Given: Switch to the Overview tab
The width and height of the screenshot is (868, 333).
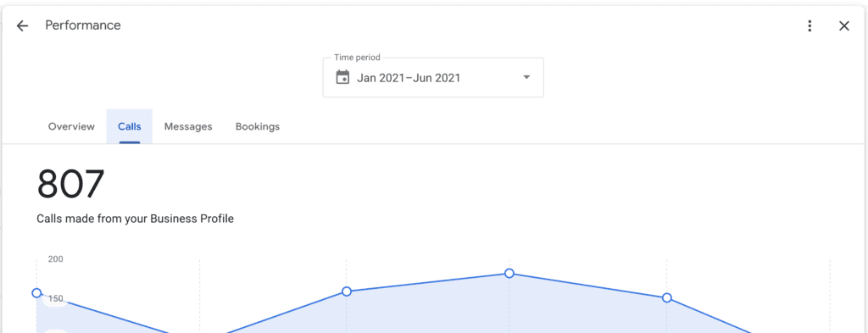Looking at the screenshot, I should click(71, 126).
